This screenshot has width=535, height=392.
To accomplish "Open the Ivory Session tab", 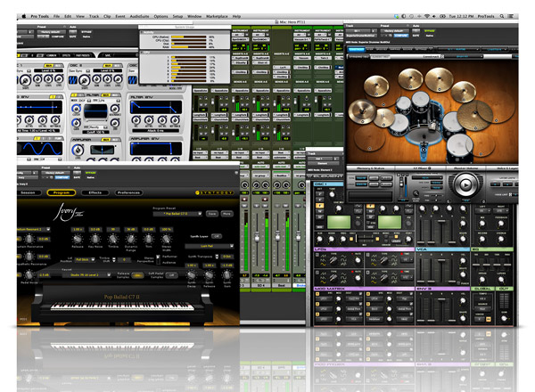I will coord(29,192).
